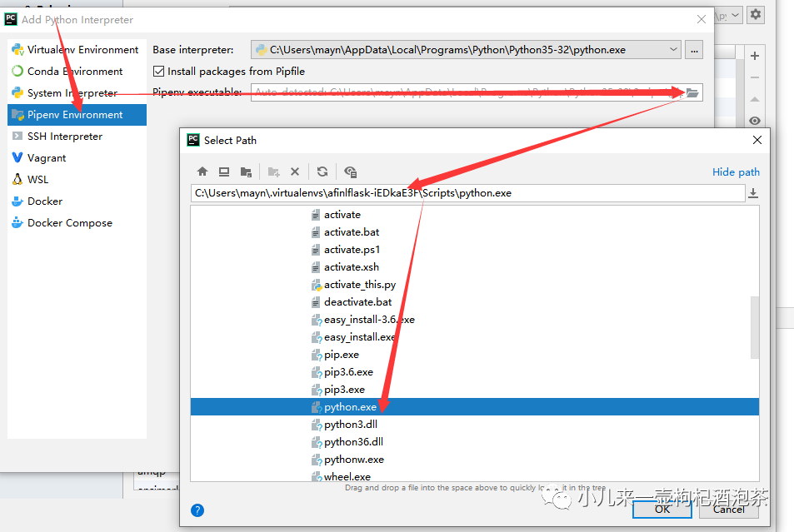Click the project directory toolbar icon
Image resolution: width=794 pixels, height=532 pixels.
coord(246,172)
